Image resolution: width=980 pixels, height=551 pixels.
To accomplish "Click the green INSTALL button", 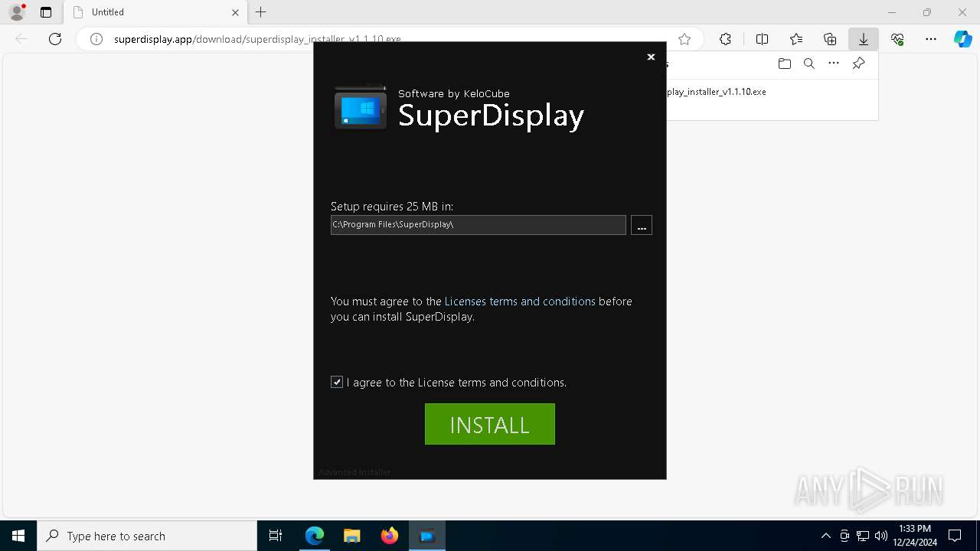I will tap(490, 424).
